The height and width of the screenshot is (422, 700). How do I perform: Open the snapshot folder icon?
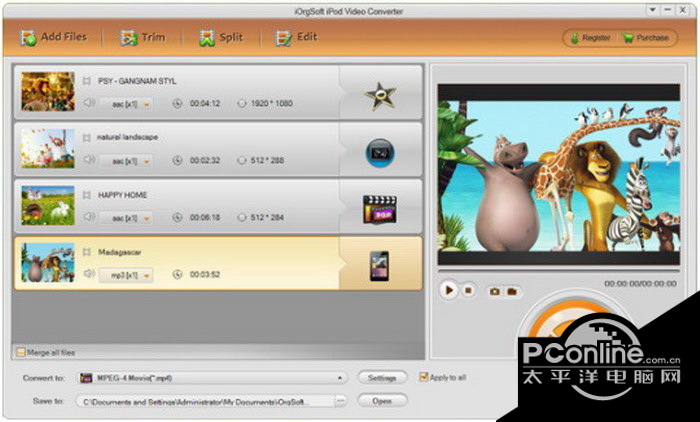(512, 292)
